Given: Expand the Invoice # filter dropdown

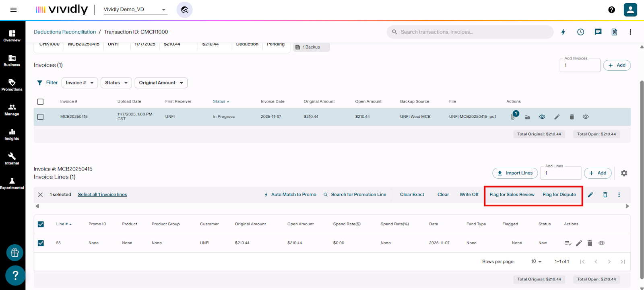Looking at the screenshot, I should 80,83.
